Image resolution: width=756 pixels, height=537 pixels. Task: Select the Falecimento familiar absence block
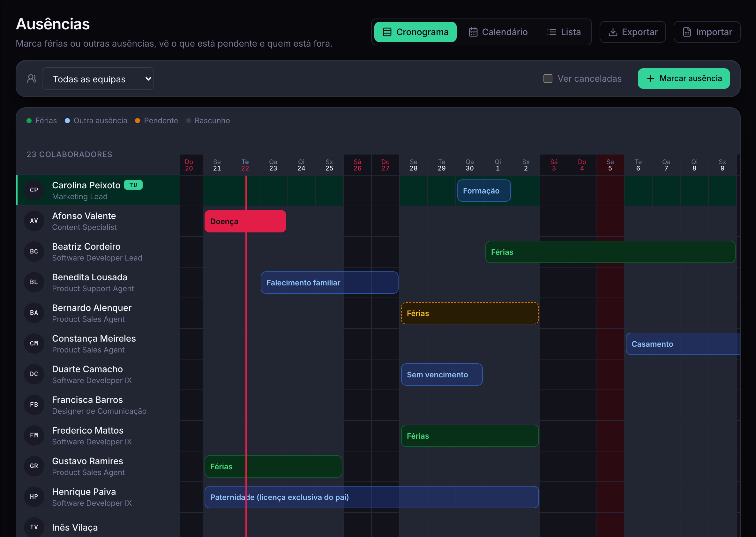[x=329, y=283]
